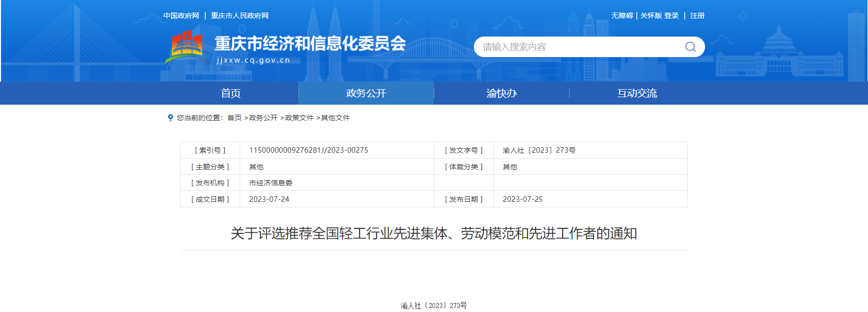Open the 中国政府网 link
Image resolution: width=868 pixels, height=312 pixels.
181,16
